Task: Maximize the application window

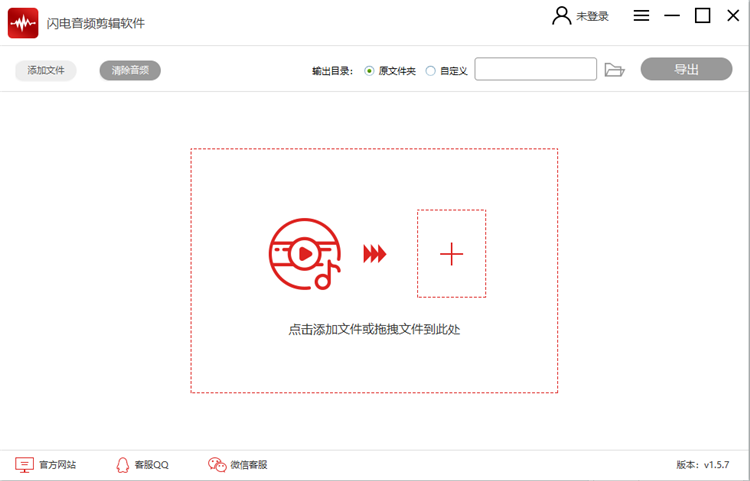Action: [702, 16]
